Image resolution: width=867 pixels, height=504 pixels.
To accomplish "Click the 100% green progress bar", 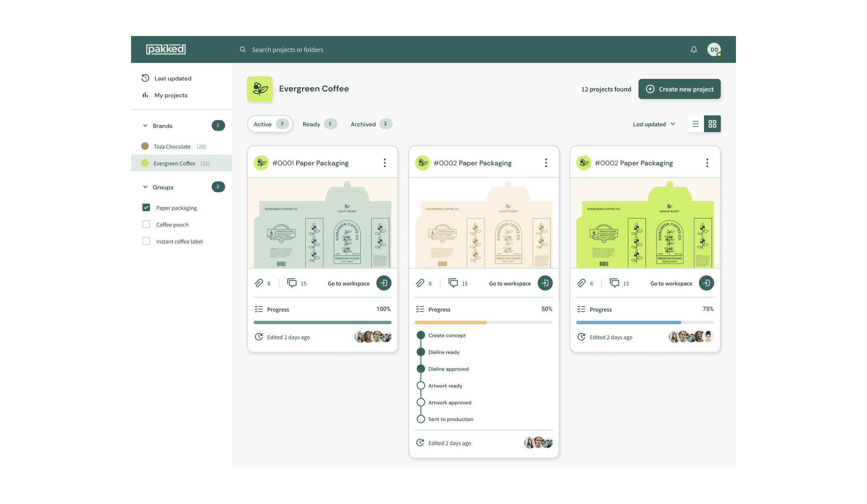I will click(322, 323).
